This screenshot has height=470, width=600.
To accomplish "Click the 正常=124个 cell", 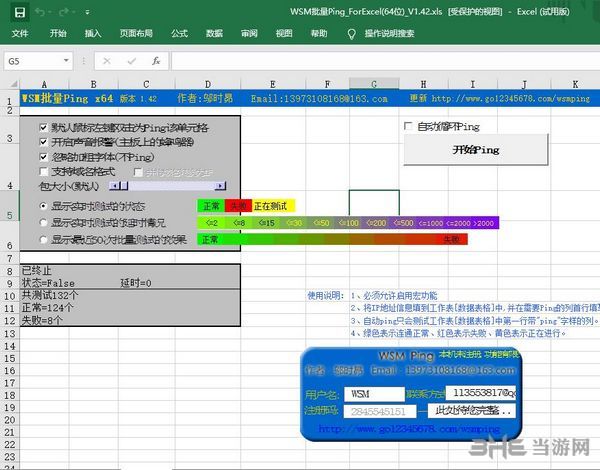I will tap(47, 307).
